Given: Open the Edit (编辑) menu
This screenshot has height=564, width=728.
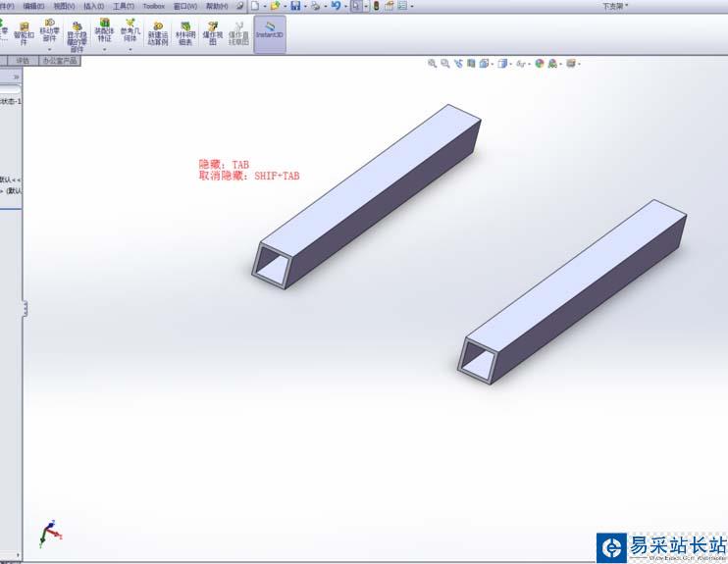Looking at the screenshot, I should point(34,7).
